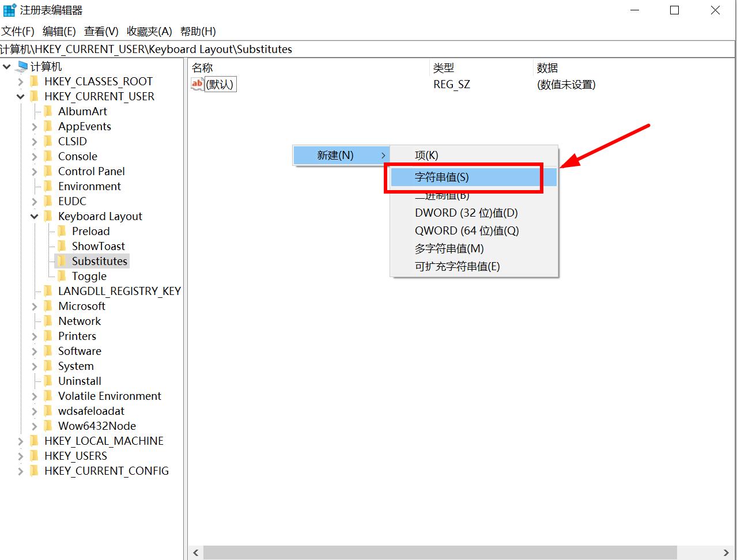
Task: Expand the HKEY_CURRENT_CONFIG node
Action: coord(21,471)
